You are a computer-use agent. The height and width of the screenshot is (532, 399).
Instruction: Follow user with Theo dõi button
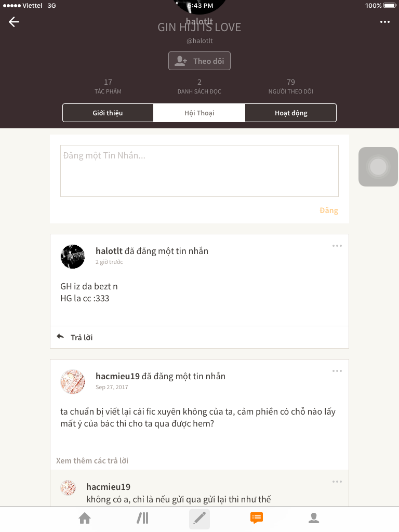click(x=199, y=61)
